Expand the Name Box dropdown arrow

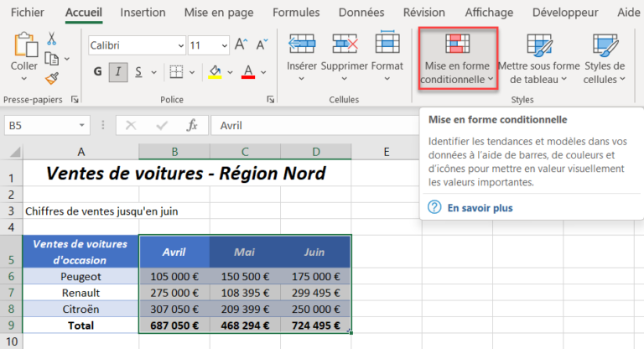tap(82, 125)
